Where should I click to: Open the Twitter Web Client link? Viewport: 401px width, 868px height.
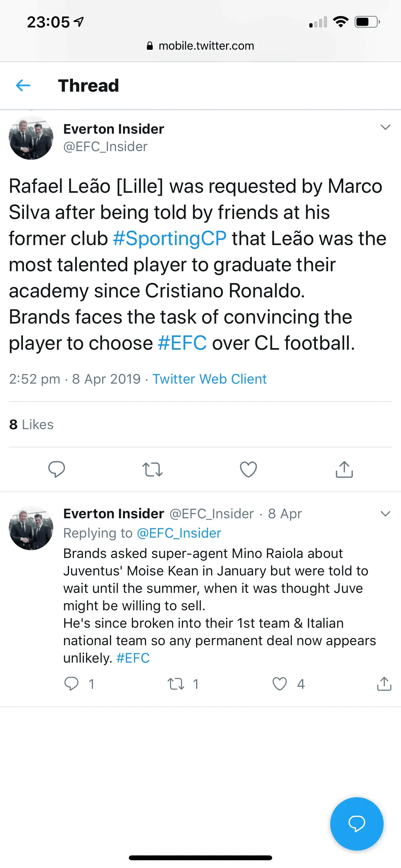pos(209,379)
